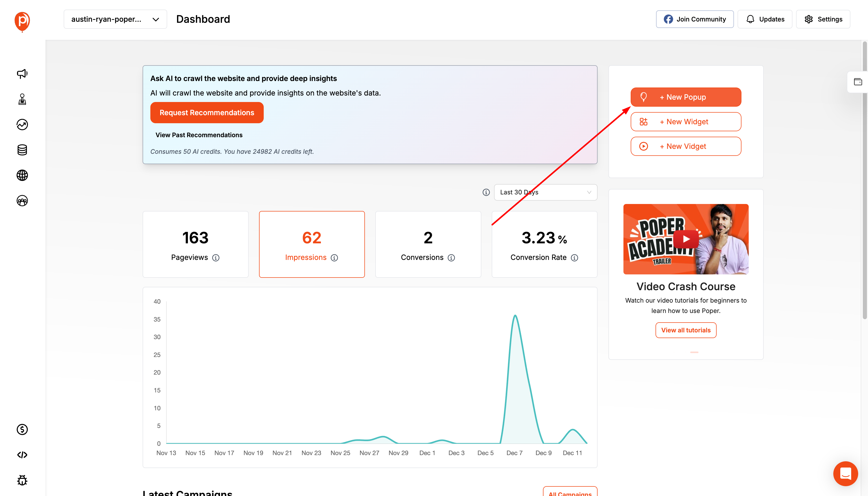Open the bug report sidebar icon
The width and height of the screenshot is (868, 496).
tap(22, 480)
